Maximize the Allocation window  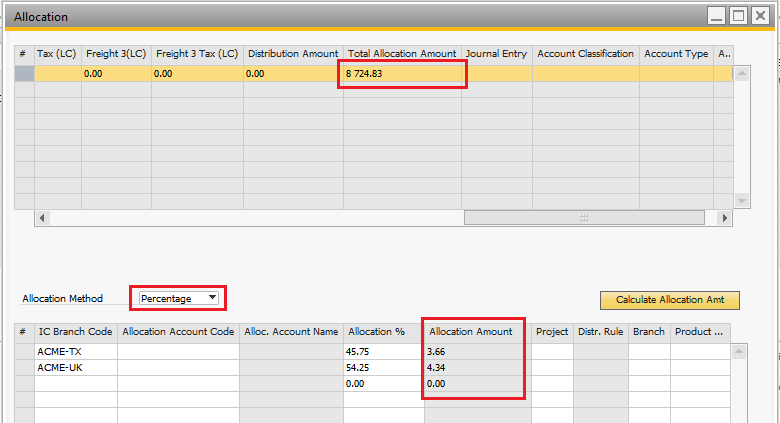pos(738,16)
